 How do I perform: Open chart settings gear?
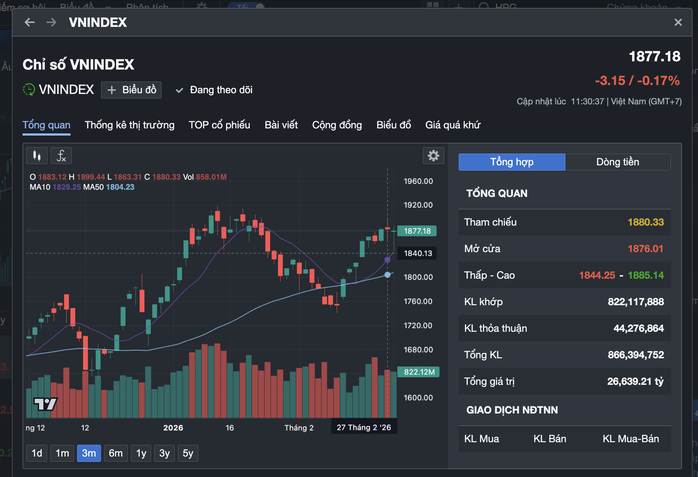[x=433, y=155]
